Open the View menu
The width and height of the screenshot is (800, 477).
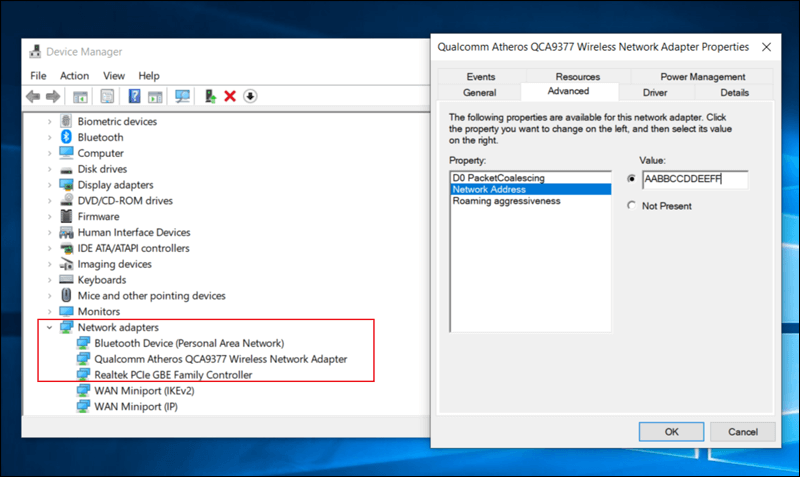114,76
